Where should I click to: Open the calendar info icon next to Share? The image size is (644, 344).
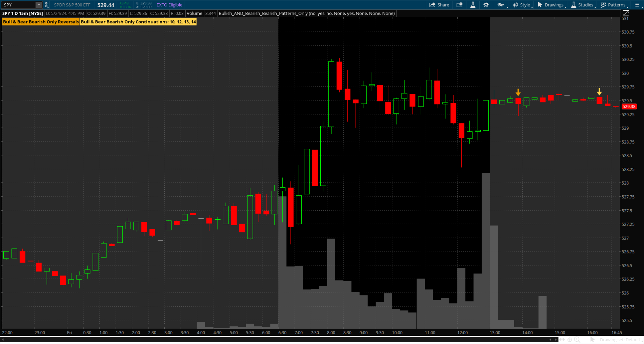click(459, 5)
